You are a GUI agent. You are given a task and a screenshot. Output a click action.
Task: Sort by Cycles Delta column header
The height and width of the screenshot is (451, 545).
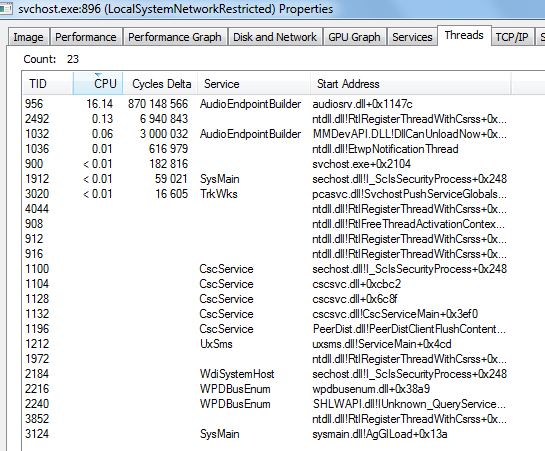pos(160,84)
